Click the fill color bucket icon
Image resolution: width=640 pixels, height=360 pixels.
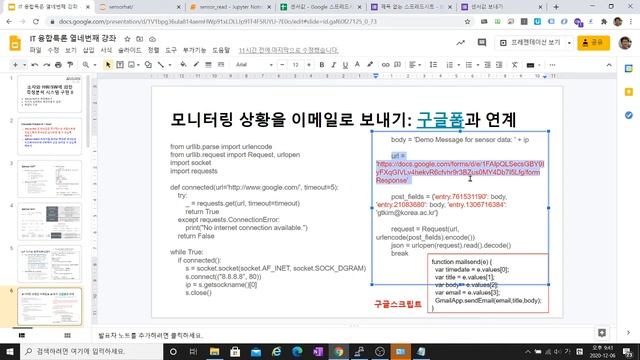pos(183,65)
